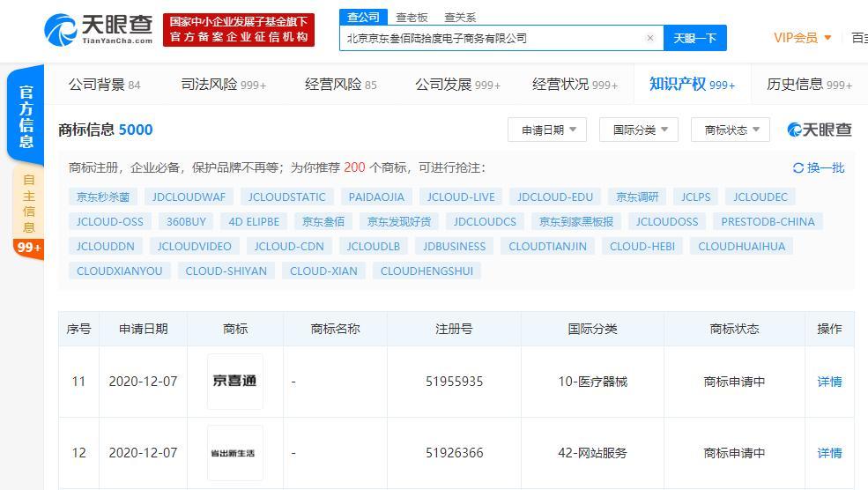This screenshot has width=868, height=490.
Task: Select the JCLPS trademark tag
Action: [696, 197]
